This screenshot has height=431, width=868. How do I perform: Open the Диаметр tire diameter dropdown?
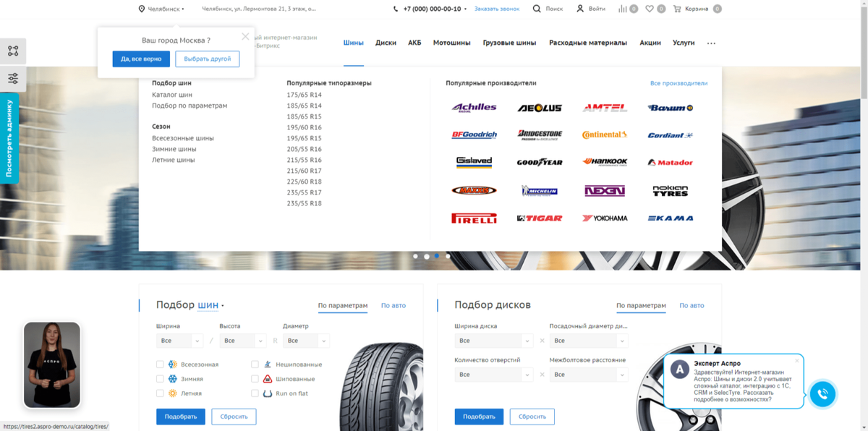pyautogui.click(x=306, y=341)
